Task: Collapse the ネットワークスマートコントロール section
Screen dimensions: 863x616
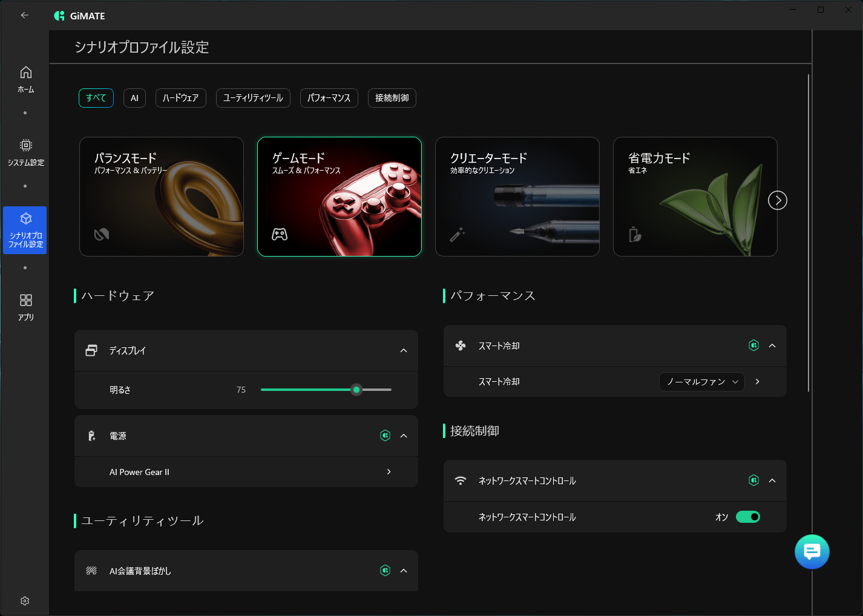Action: pos(772,480)
